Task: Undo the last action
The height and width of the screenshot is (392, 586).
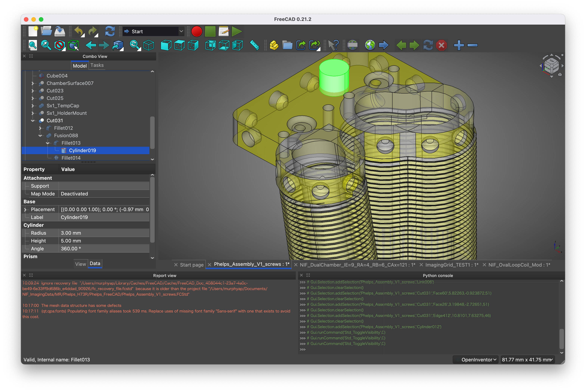Action: tap(79, 32)
